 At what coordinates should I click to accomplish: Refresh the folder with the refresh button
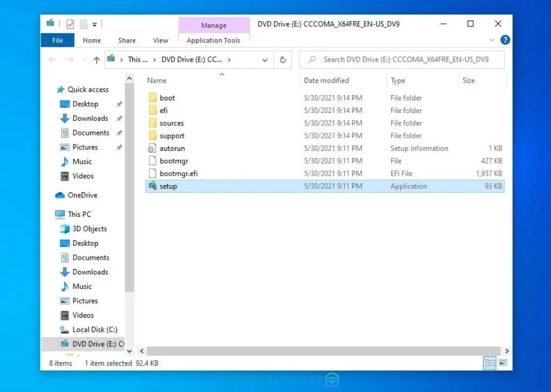click(x=283, y=60)
